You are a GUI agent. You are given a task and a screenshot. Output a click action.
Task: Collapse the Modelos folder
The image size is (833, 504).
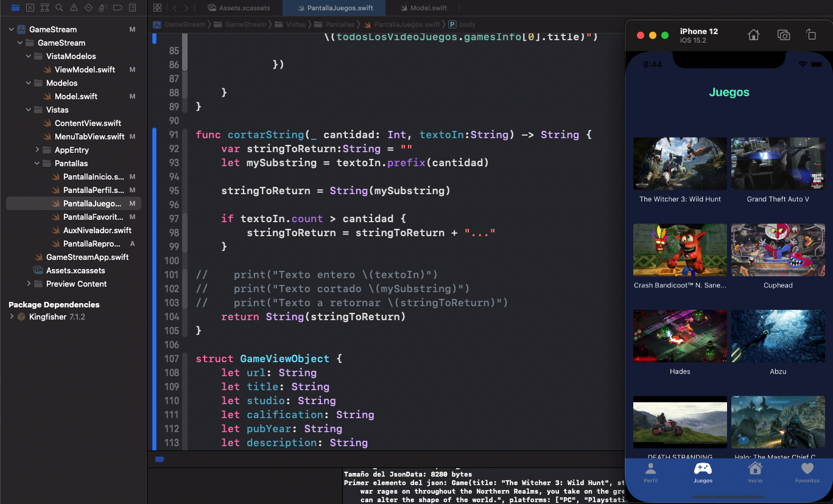click(29, 83)
